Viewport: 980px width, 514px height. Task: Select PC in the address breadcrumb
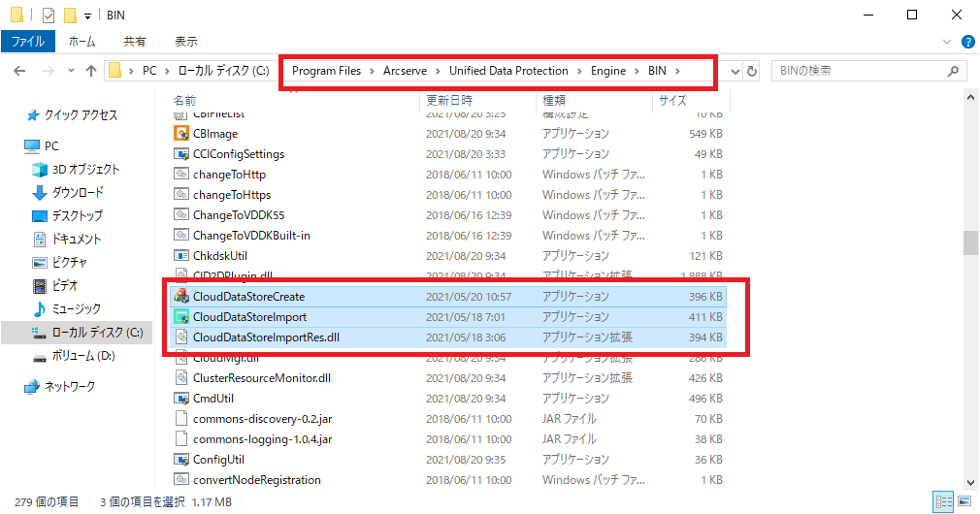click(x=149, y=71)
